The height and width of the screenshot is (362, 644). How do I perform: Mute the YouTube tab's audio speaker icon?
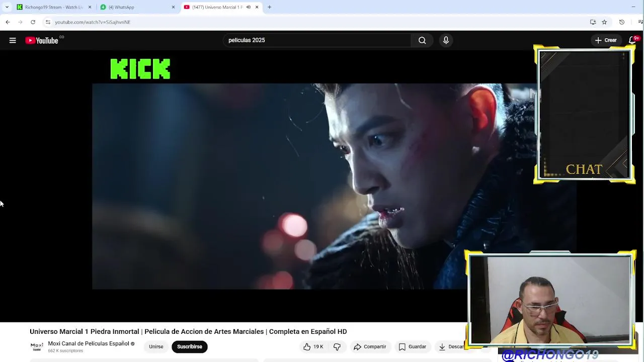coord(248,7)
